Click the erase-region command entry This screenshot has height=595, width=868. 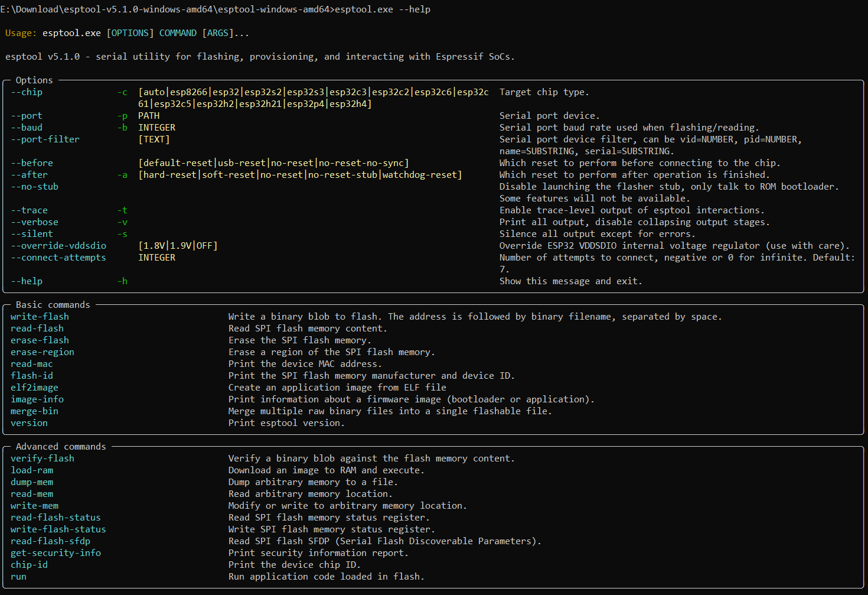point(42,352)
